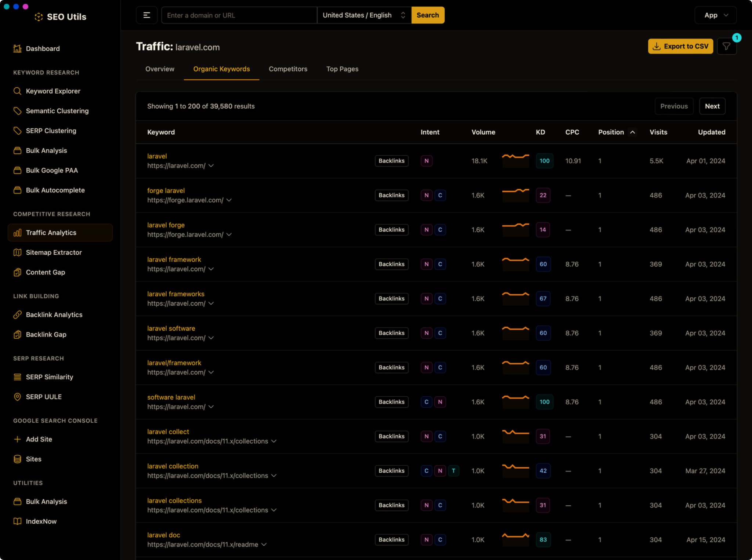Expand the App dropdown top right

click(x=715, y=15)
